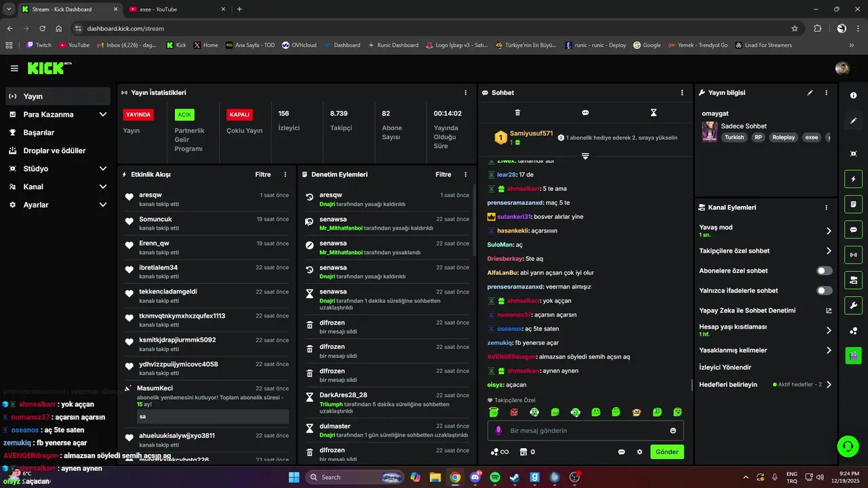Edit stream info with the Yayın bilgisi pencil
Image resolution: width=868 pixels, height=488 pixels.
[x=810, y=93]
